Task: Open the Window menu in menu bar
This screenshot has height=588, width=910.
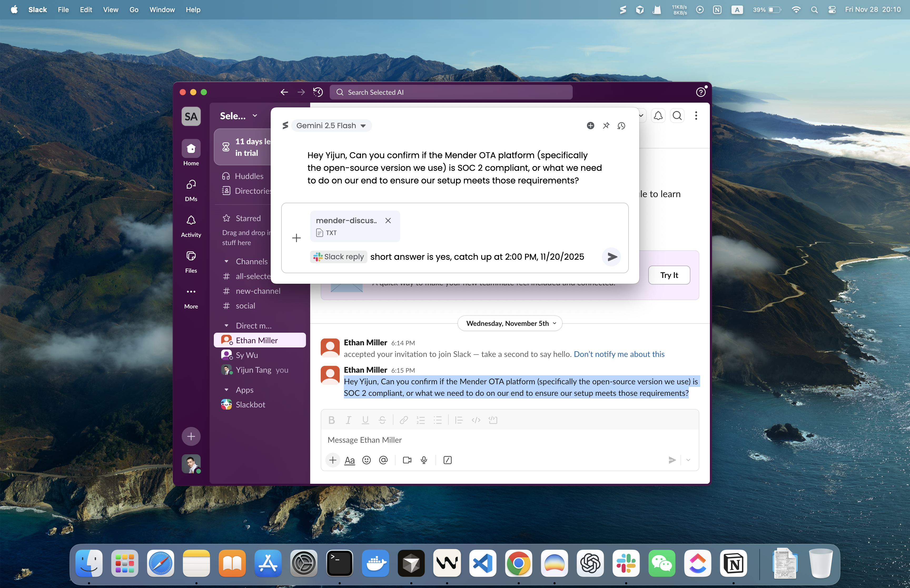Action: click(162, 9)
